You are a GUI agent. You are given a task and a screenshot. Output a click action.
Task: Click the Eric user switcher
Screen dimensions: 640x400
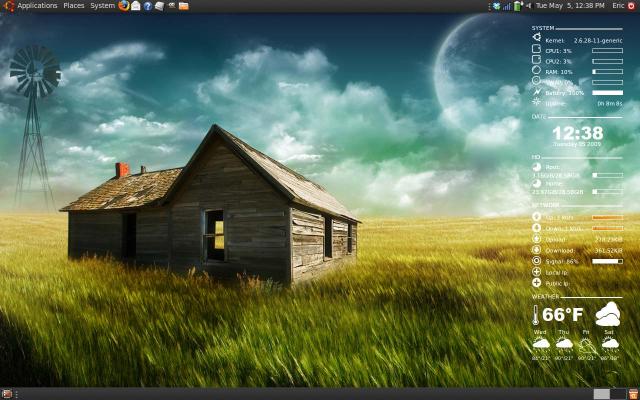pos(618,6)
